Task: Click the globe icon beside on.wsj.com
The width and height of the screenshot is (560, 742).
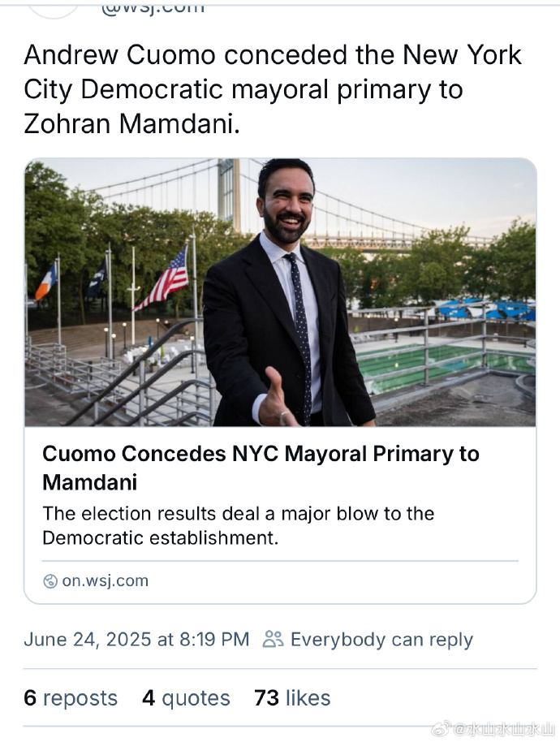Action: (x=50, y=580)
